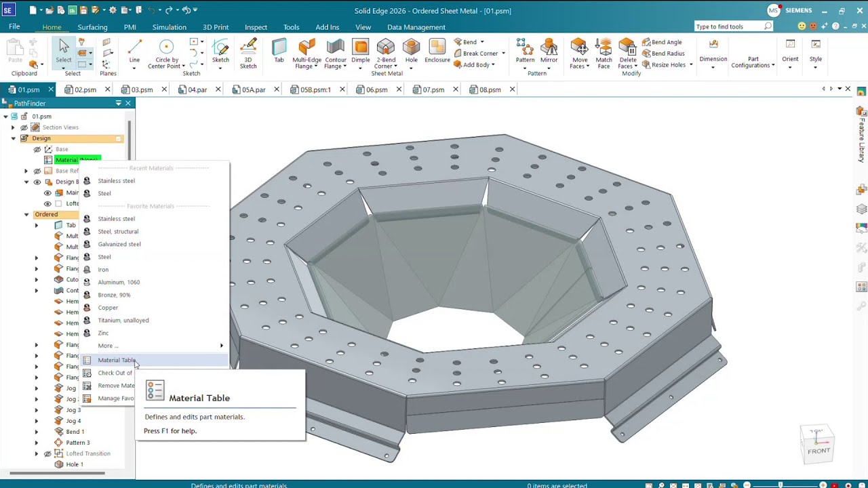868x488 pixels.
Task: Toggle the checkbox on the Design row
Action: (119, 138)
